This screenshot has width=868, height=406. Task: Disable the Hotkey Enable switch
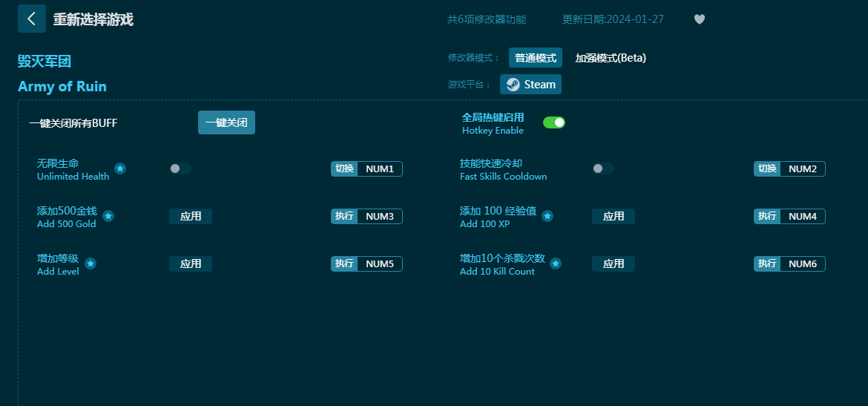(554, 122)
